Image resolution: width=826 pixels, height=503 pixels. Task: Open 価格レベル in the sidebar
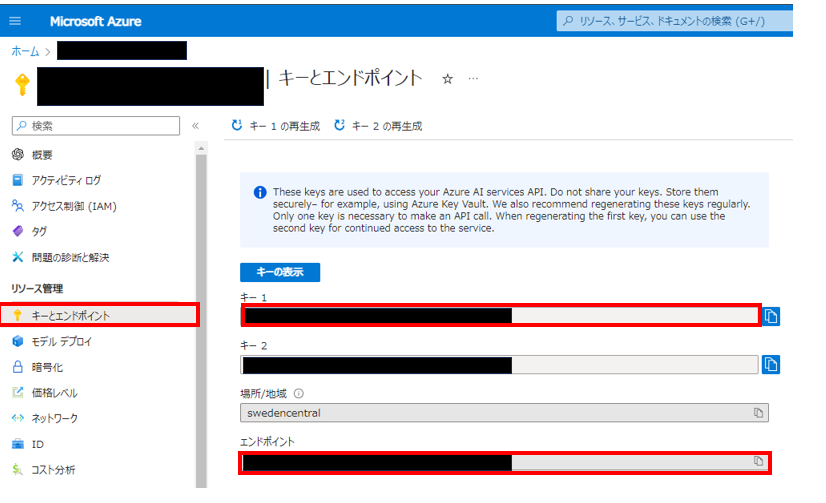click(x=54, y=392)
